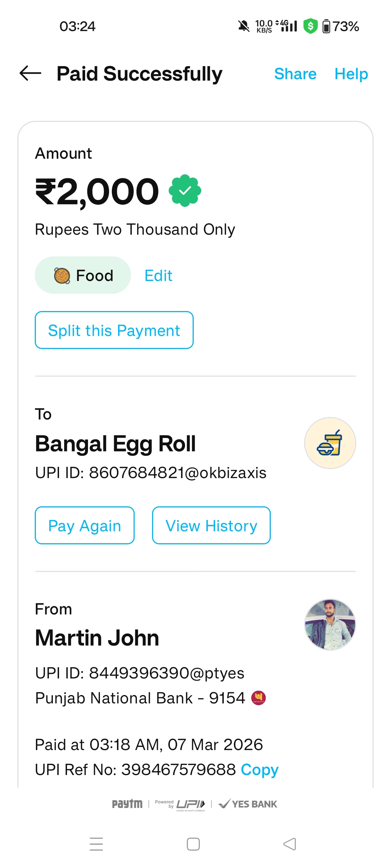
Task: Tap the green verified checkmark badge
Action: point(185,191)
